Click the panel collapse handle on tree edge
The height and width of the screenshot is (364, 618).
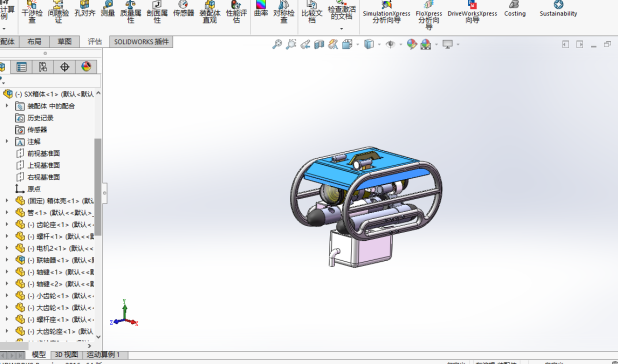click(x=104, y=193)
